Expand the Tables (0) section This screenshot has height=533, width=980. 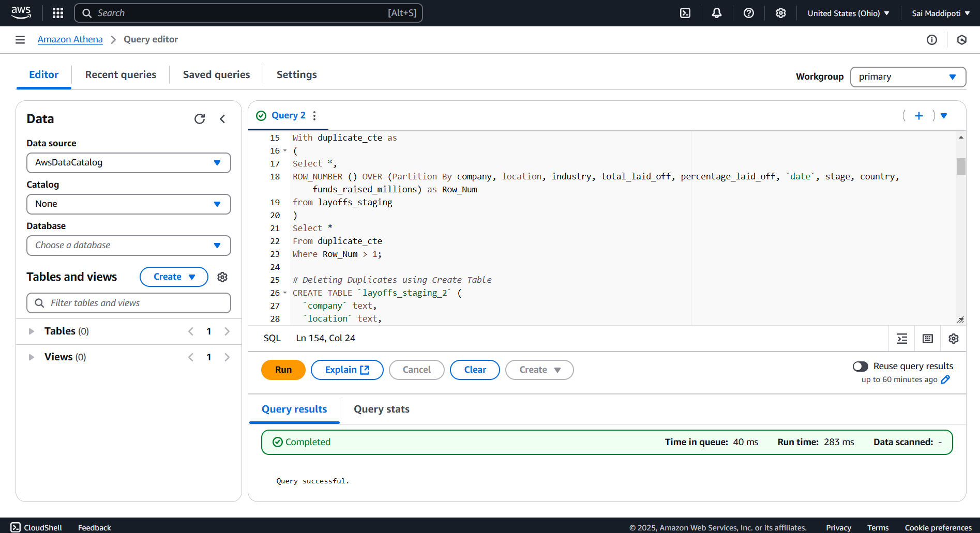[31, 331]
